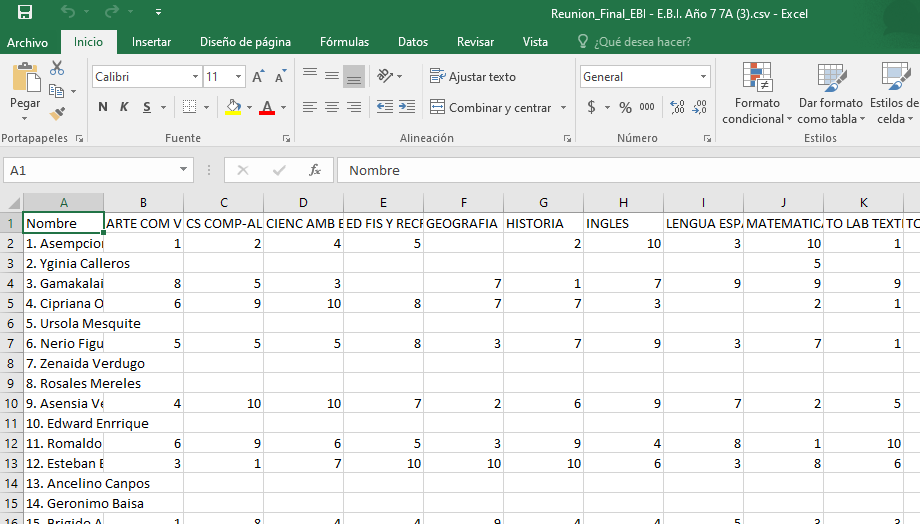Copy the selection to the clipboard

click(x=56, y=91)
